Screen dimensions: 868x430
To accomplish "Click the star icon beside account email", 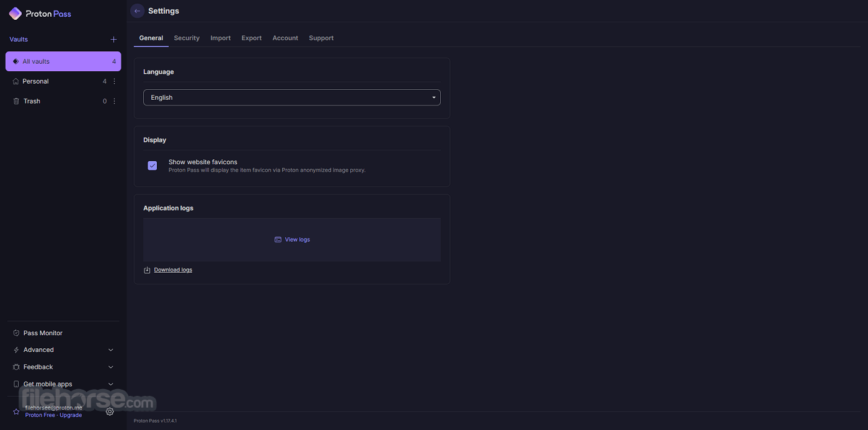I will 16,411.
